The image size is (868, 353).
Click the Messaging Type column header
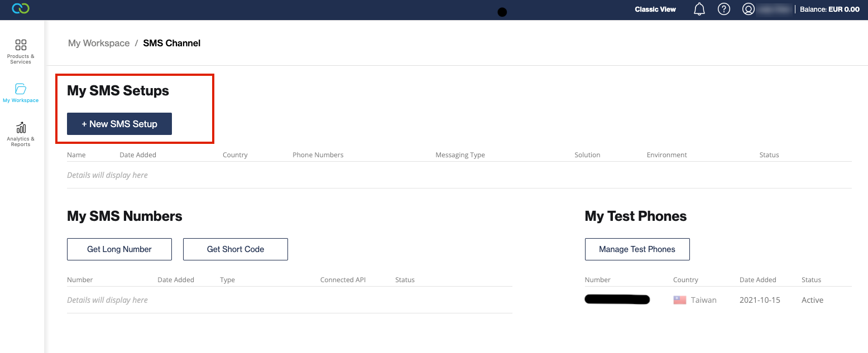(460, 155)
